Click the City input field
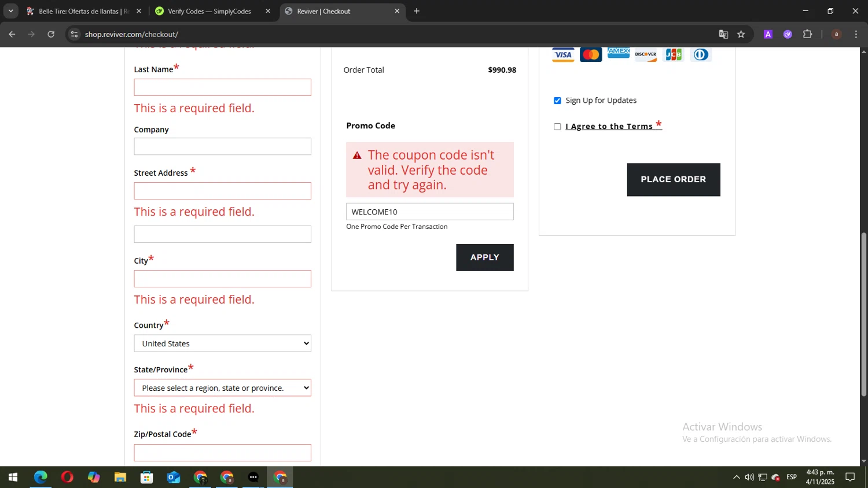Viewport: 868px width, 488px height. tap(223, 279)
